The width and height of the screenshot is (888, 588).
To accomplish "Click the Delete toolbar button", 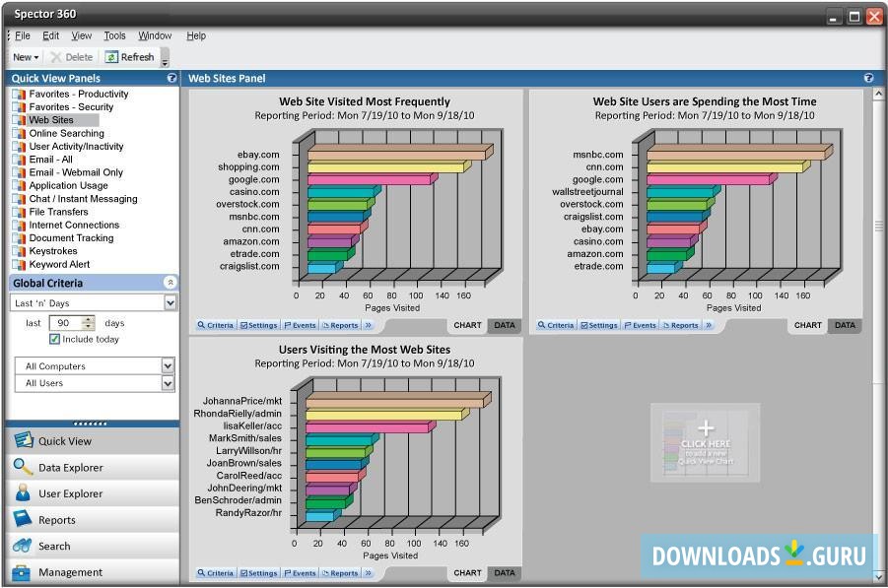I will point(71,57).
